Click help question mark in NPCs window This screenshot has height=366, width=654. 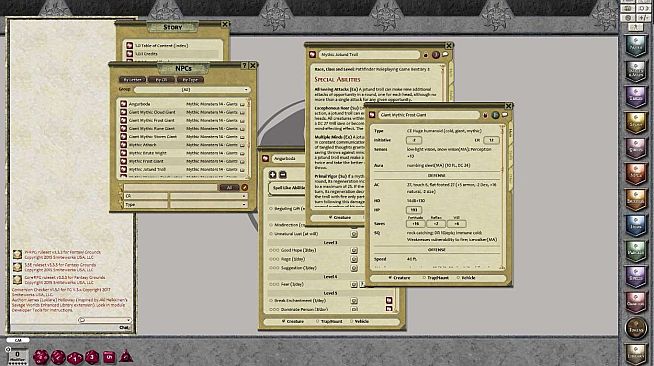tap(244, 65)
